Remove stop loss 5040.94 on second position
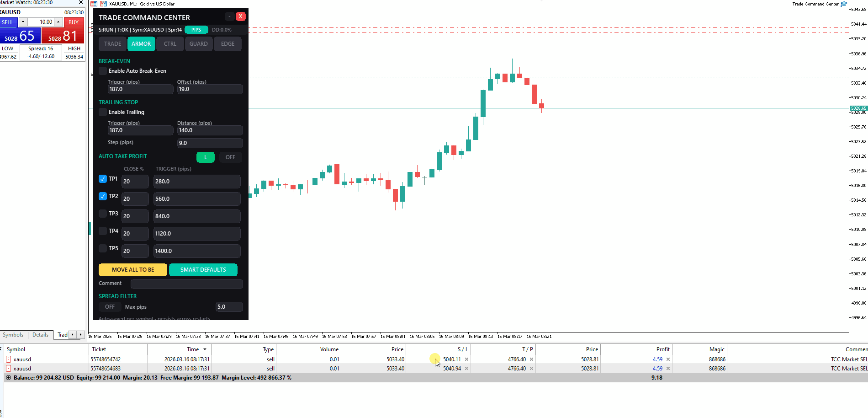The height and width of the screenshot is (418, 868). click(x=466, y=369)
